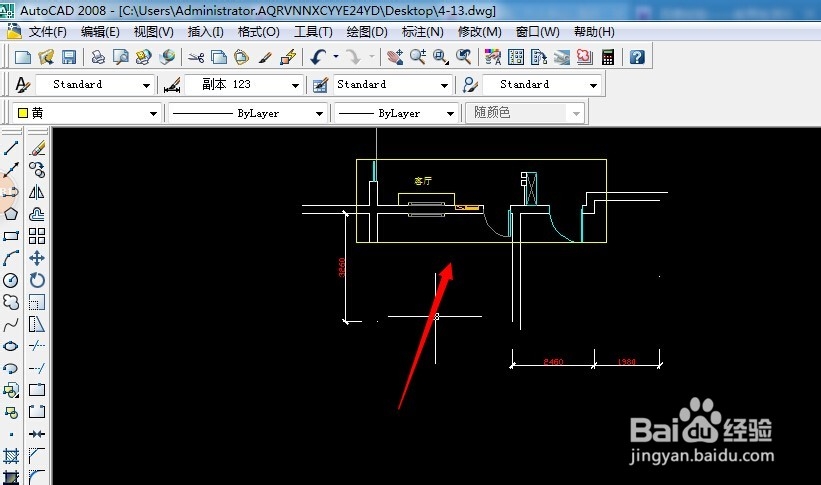The height and width of the screenshot is (485, 821).
Task: Open the QuickCalc calculator icon
Action: pos(608,57)
